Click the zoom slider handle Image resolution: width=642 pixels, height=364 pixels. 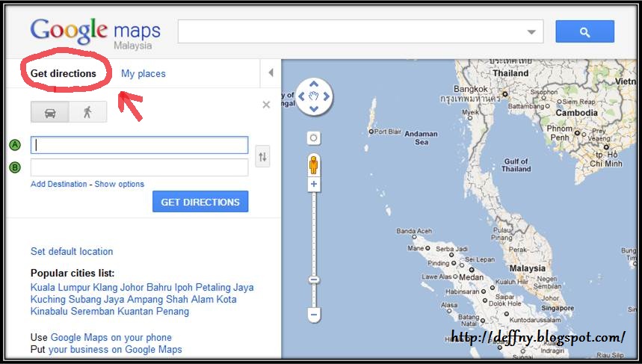pos(314,280)
